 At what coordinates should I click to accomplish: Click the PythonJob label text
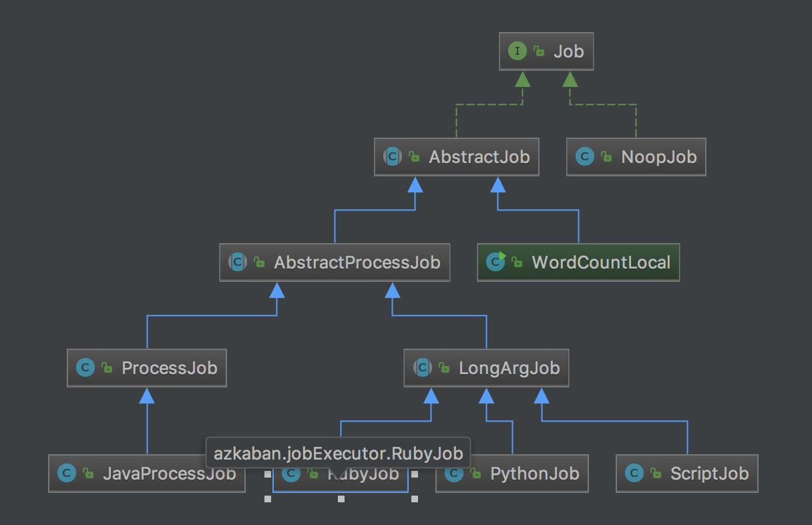[x=535, y=474]
